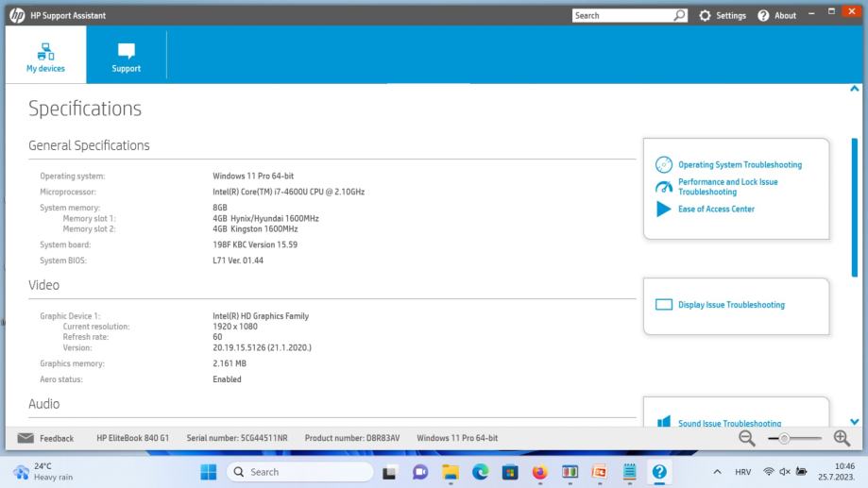Click the 4GB Kingston 1600MHz entry
868x488 pixels.
pos(255,229)
